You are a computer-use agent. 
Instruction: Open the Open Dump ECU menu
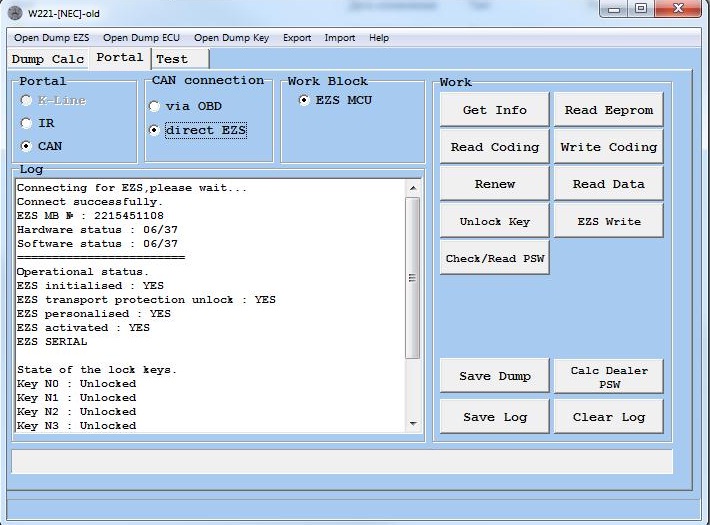[141, 38]
